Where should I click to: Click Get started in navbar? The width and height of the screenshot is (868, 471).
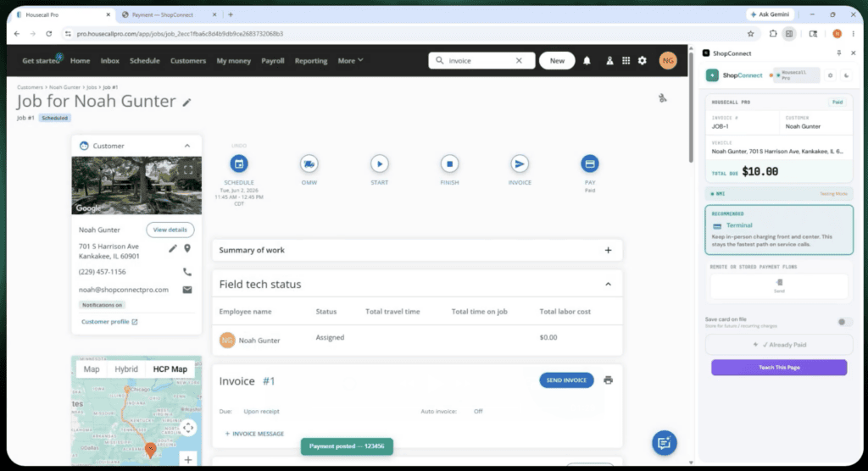pos(41,61)
